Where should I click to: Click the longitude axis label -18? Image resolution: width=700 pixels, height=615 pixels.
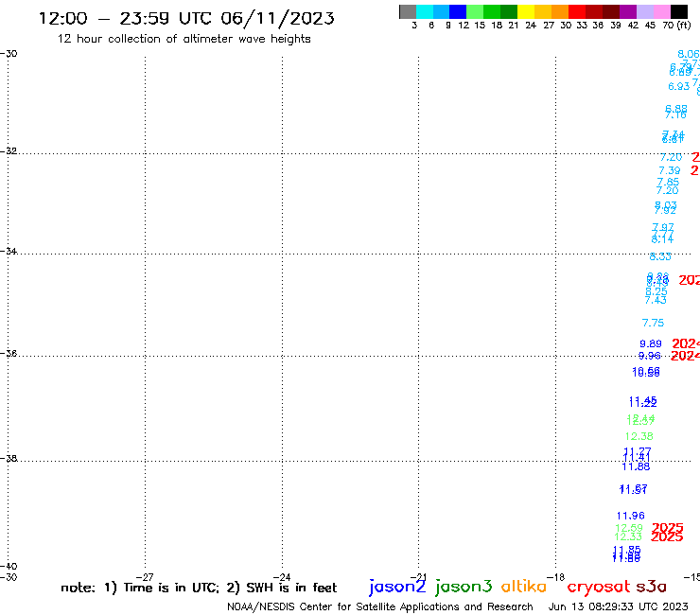(556, 577)
